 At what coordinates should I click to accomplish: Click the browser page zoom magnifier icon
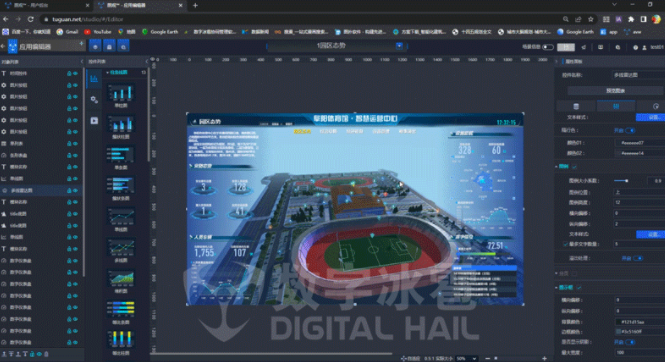565,19
